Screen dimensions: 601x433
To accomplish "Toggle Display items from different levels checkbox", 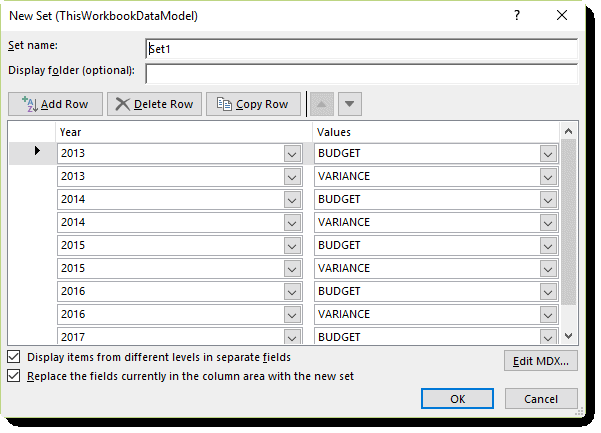I will pos(14,357).
